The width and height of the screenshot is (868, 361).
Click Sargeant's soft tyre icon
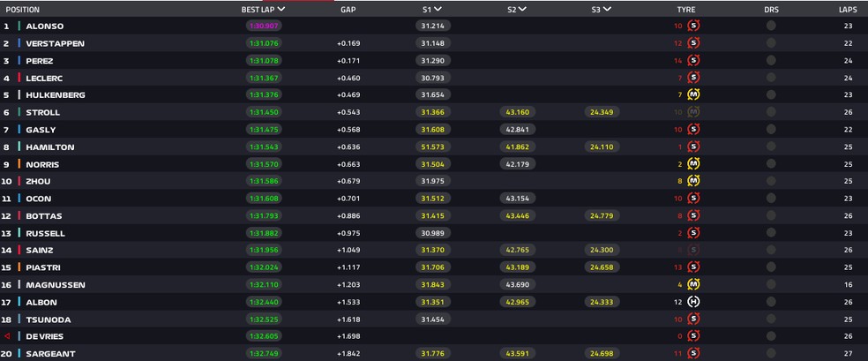pos(693,353)
